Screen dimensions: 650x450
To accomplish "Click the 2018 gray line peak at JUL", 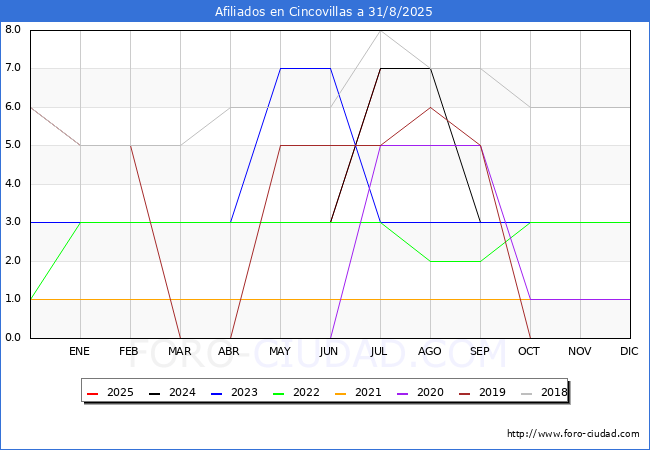I will 381,31.
